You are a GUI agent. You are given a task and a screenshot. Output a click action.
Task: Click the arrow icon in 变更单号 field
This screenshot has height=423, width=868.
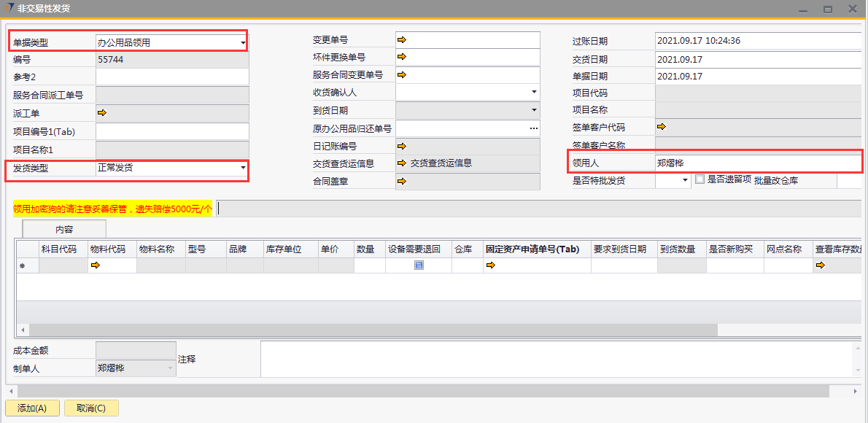point(401,39)
